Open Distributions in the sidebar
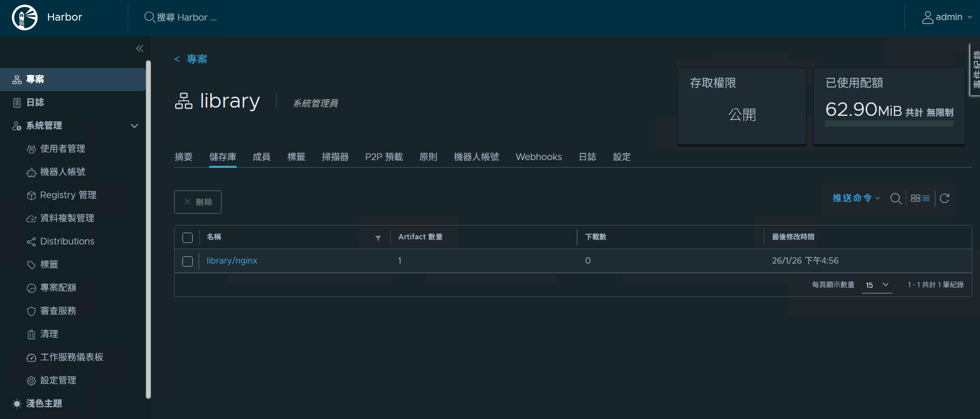This screenshot has height=419, width=980. tap(67, 241)
